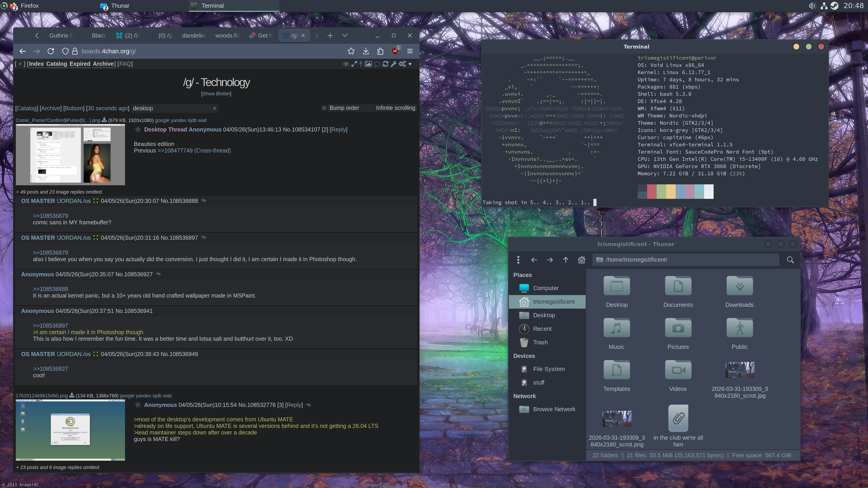
Task: Select Trash in Thunar Places sidebar
Action: (x=540, y=342)
